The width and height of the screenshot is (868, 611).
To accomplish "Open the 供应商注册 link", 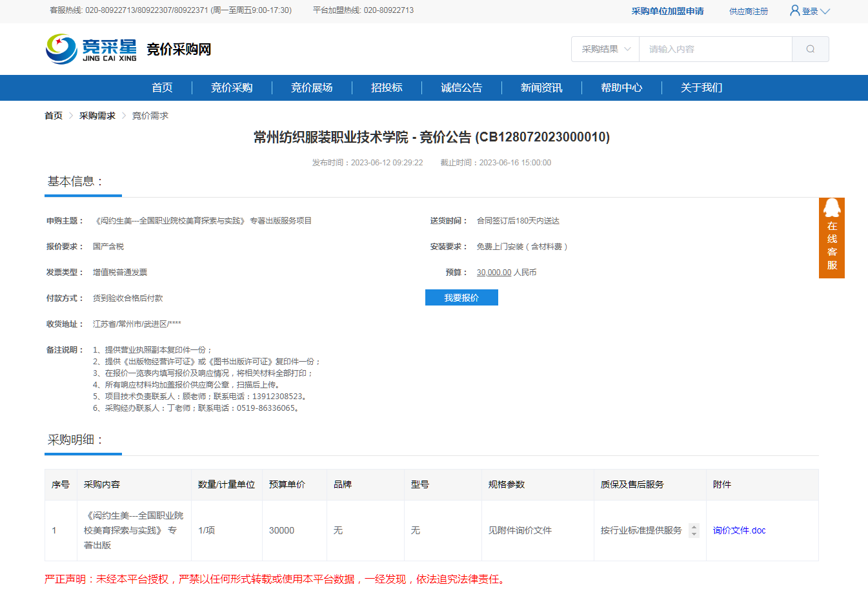I will pos(748,11).
